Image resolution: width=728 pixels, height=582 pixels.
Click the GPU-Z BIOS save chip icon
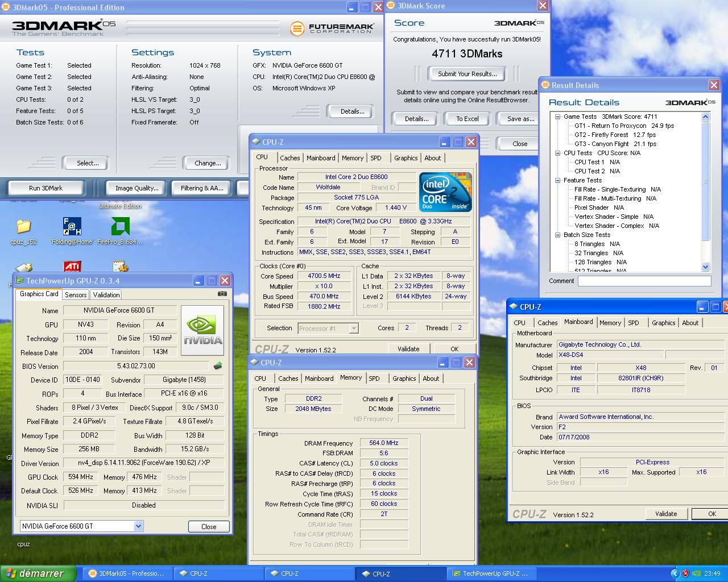pos(217,366)
